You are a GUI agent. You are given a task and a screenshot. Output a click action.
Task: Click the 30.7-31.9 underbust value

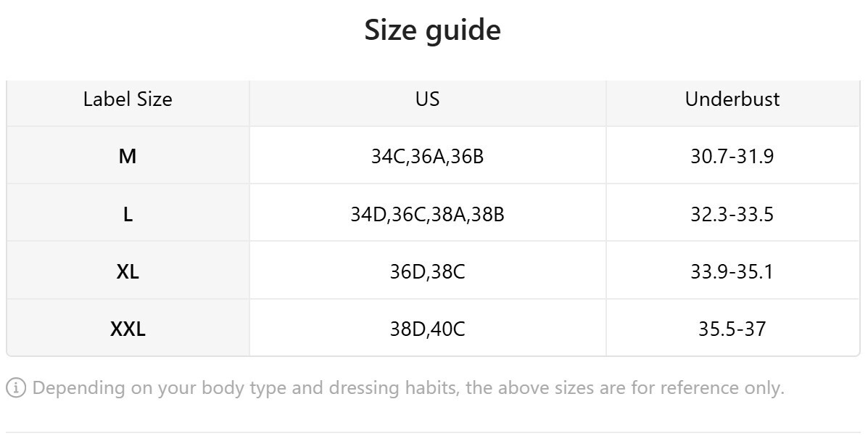pyautogui.click(x=732, y=157)
